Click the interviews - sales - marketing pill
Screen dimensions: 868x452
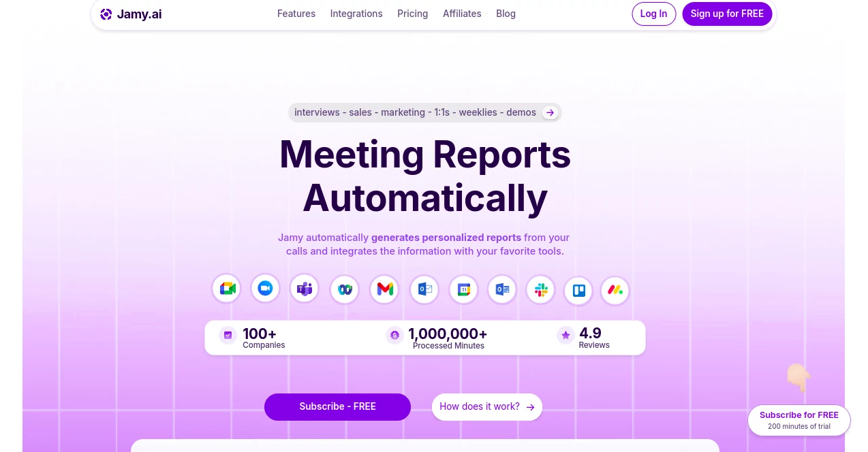coord(424,112)
